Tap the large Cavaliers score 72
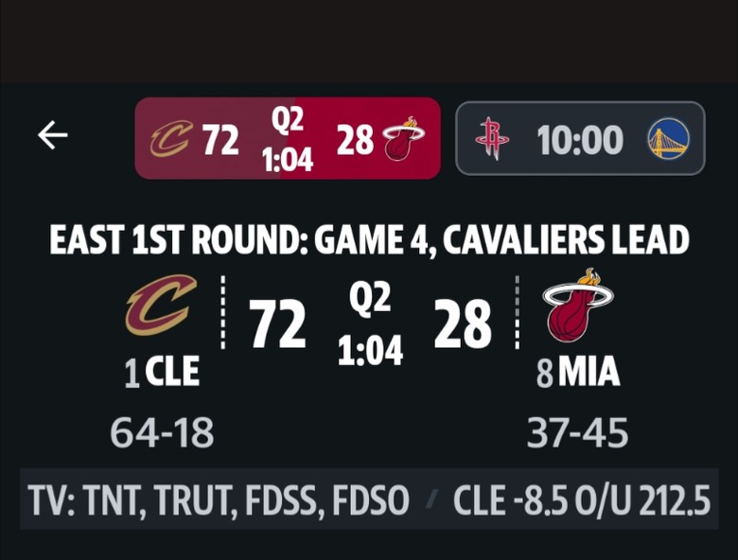The width and height of the screenshot is (738, 560). tap(277, 324)
